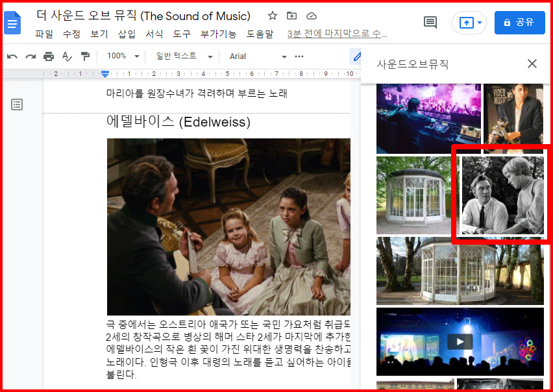The image size is (553, 392).
Task: Run spelling and grammar check
Action: pyautogui.click(x=67, y=56)
